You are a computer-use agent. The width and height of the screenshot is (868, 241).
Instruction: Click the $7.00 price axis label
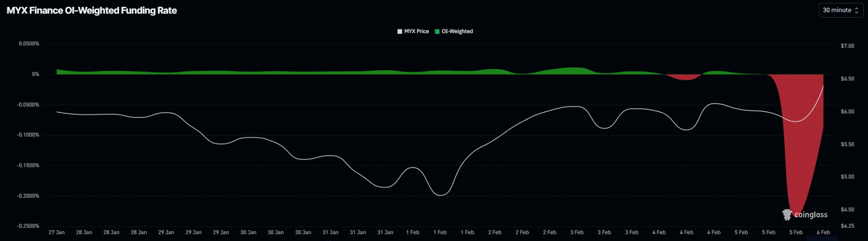coord(847,46)
